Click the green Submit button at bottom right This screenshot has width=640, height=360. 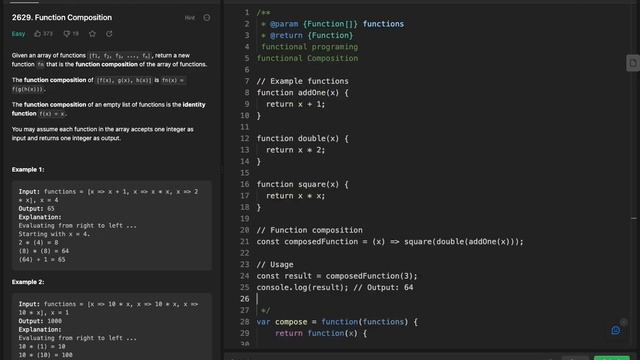(x=611, y=358)
